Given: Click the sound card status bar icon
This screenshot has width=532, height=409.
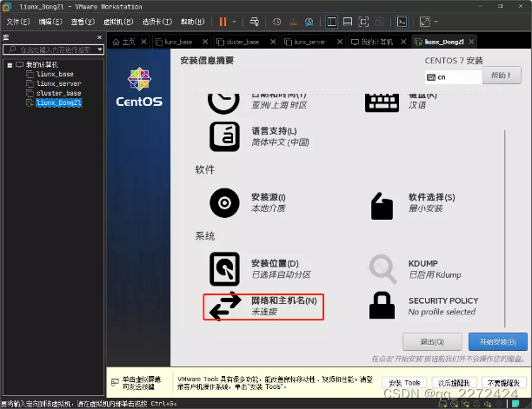Looking at the screenshot, I should (x=488, y=404).
